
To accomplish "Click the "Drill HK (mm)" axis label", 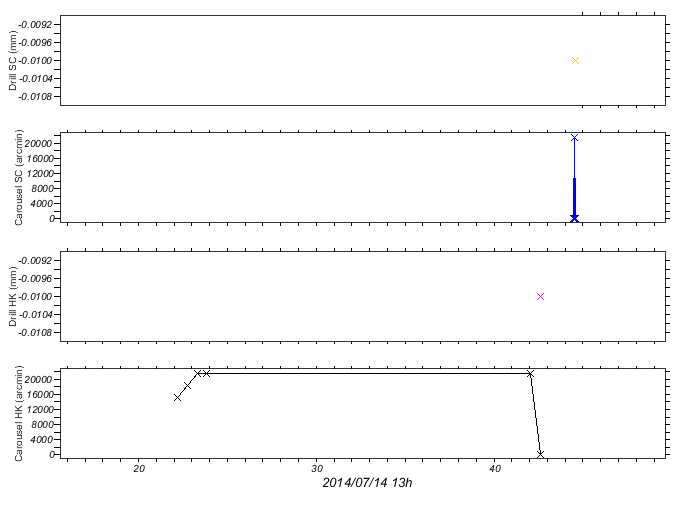I will point(12,296).
